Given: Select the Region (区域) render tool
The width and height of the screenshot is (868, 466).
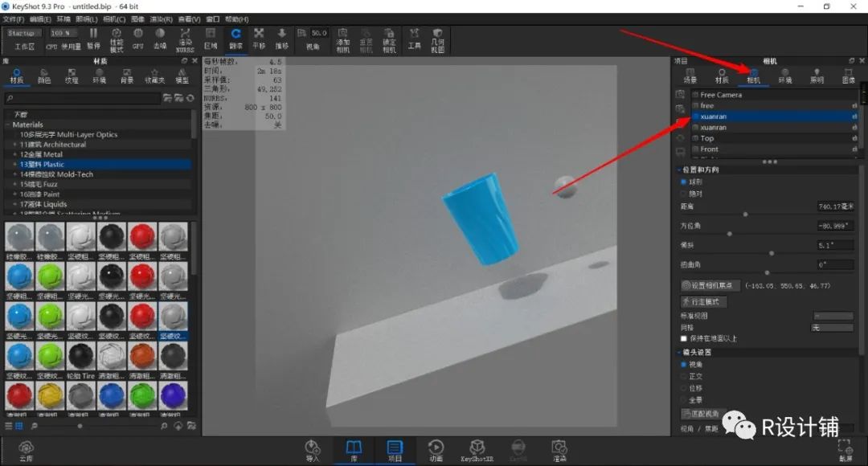Looking at the screenshot, I should click(x=211, y=39).
